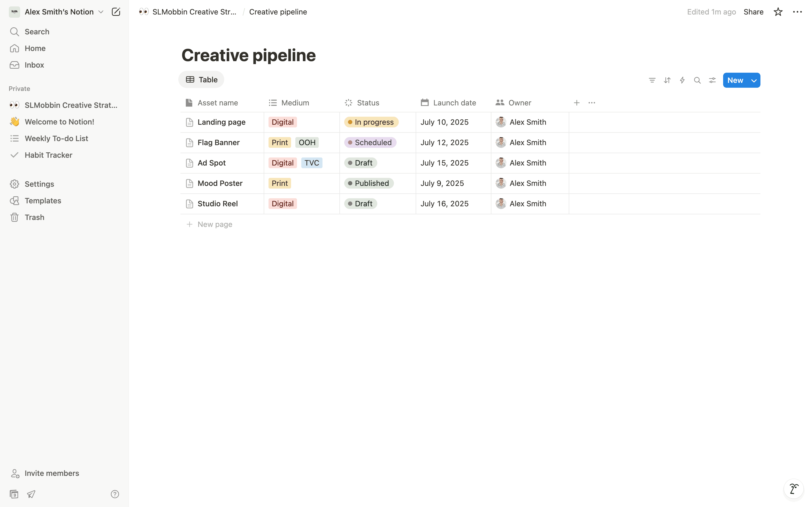Open the sort options icon
This screenshot has height=507, width=812.
pyautogui.click(x=667, y=80)
